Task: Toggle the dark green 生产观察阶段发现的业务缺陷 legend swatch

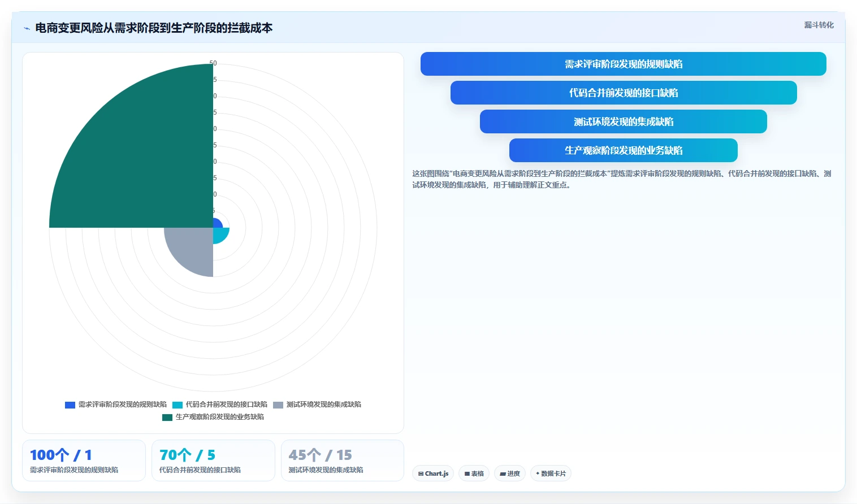Action: 167,417
